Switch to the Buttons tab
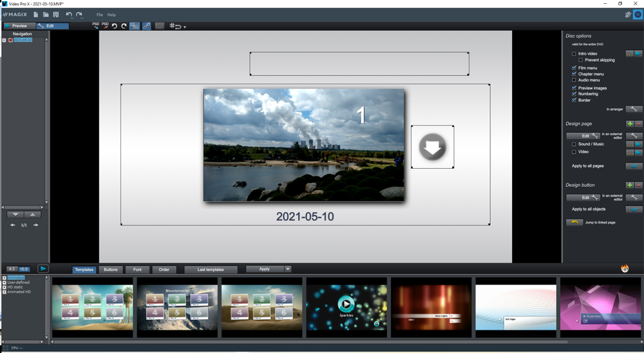The height and width of the screenshot is (353, 644). tap(111, 269)
